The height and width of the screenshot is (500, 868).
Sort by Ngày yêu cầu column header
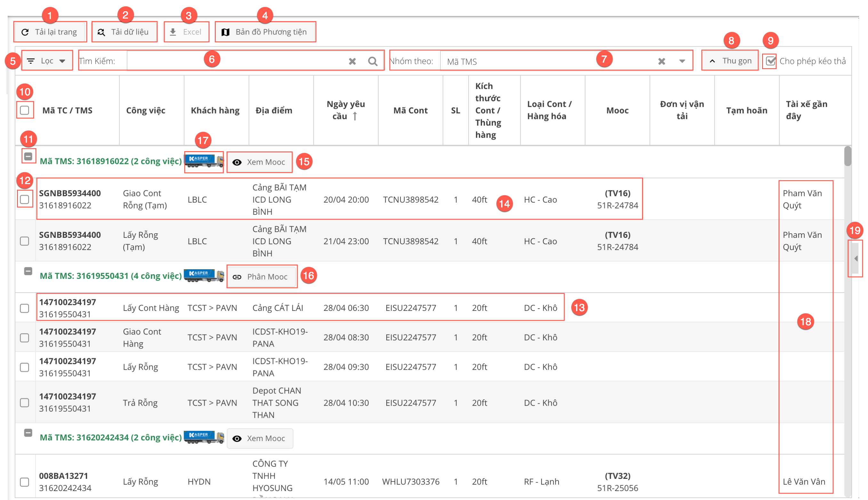point(345,110)
